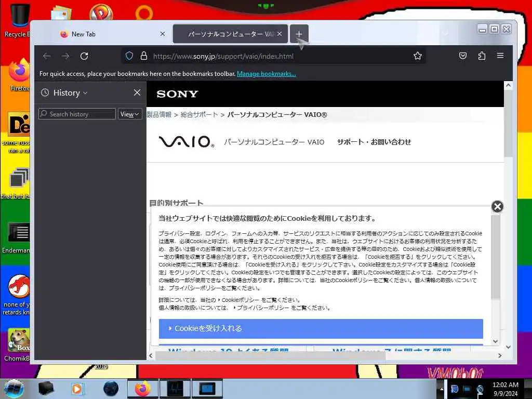Dismiss cookie dialog with round X
The height and width of the screenshot is (399, 532).
pos(497,206)
